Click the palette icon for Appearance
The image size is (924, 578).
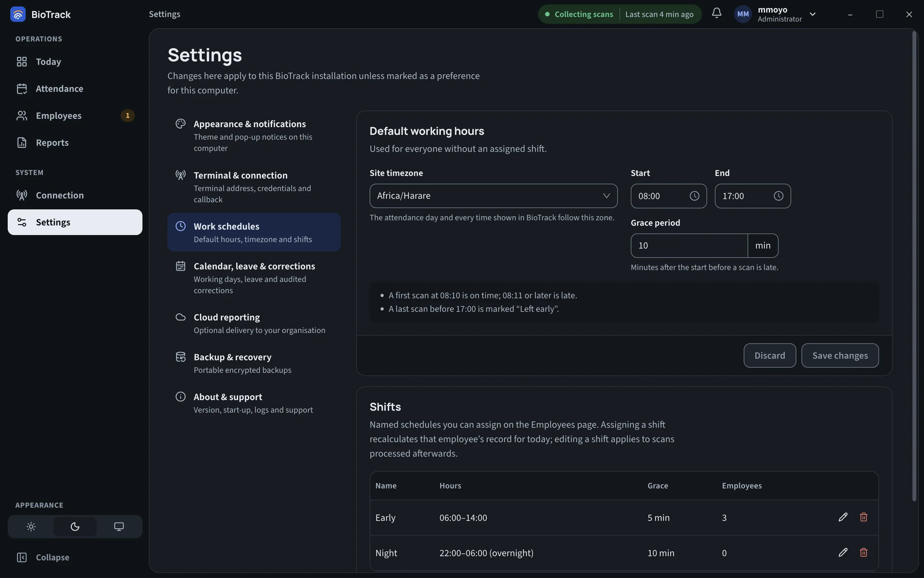click(x=181, y=124)
